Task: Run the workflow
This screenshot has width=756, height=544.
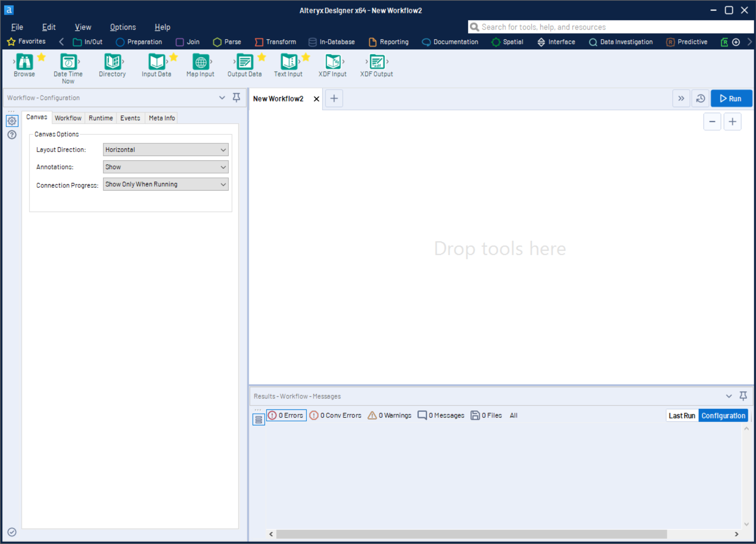Action: 731,98
